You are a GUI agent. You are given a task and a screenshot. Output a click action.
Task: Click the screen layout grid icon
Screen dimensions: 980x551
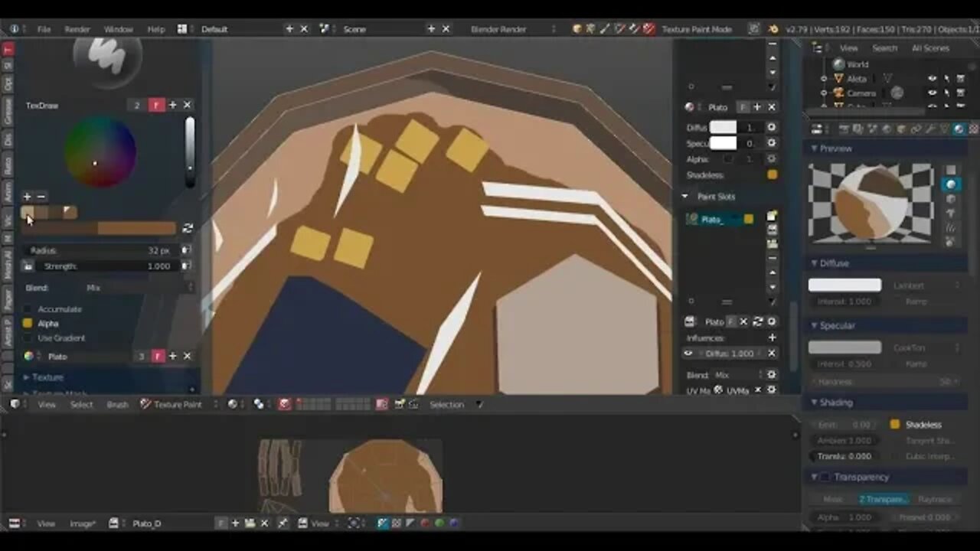click(182, 29)
